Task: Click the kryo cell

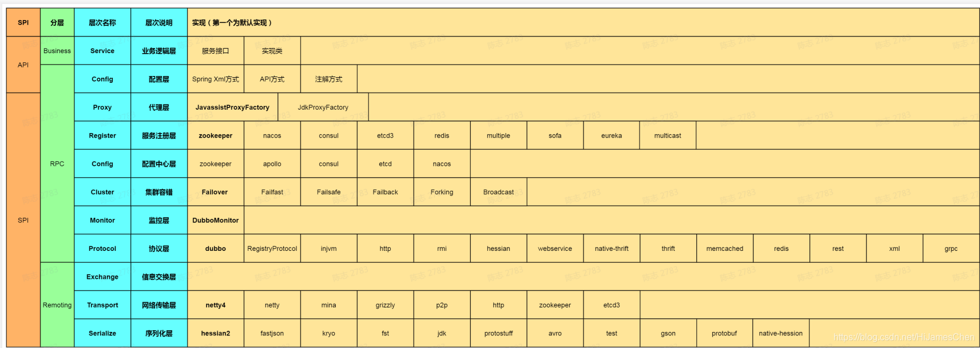Action: point(329,334)
